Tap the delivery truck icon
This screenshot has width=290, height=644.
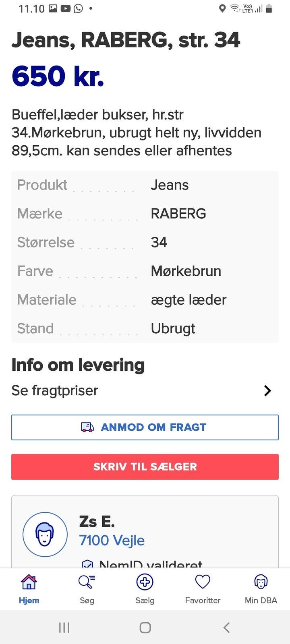(87, 427)
